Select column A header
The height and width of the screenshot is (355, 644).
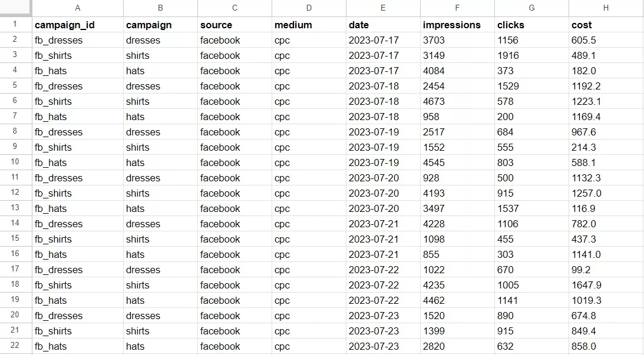click(x=78, y=8)
